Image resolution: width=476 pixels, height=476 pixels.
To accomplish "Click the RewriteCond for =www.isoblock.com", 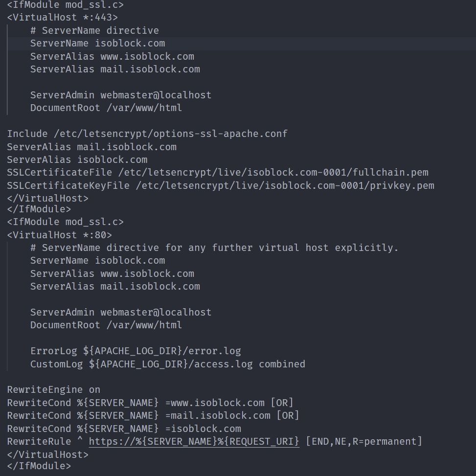I will 150,403.
